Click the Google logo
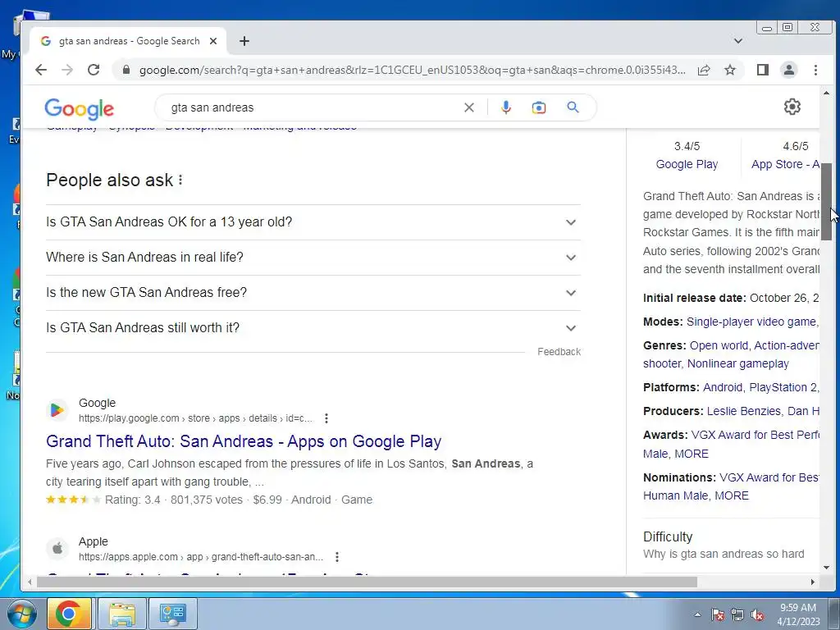Screen dimensions: 840x630 (x=80, y=109)
